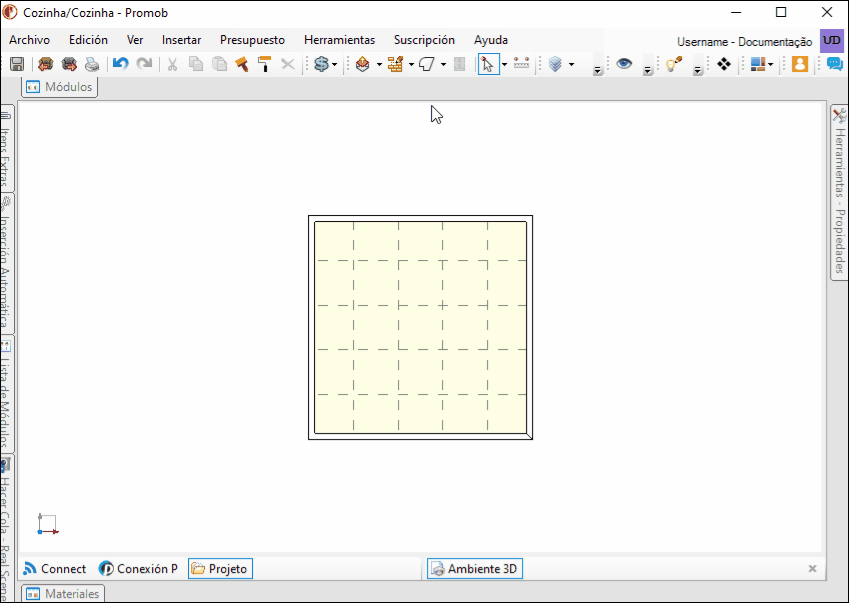Click the stacked layers icon
This screenshot has width=849, height=603.
click(x=555, y=64)
